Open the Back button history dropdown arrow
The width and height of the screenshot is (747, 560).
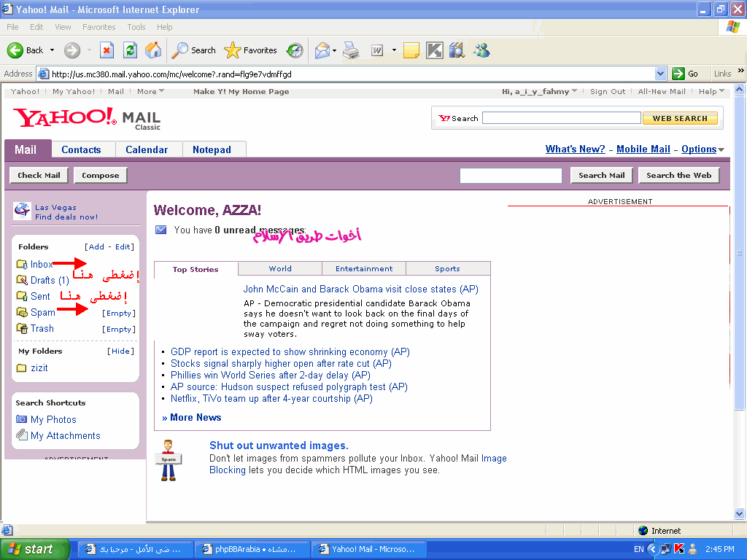pos(52,50)
